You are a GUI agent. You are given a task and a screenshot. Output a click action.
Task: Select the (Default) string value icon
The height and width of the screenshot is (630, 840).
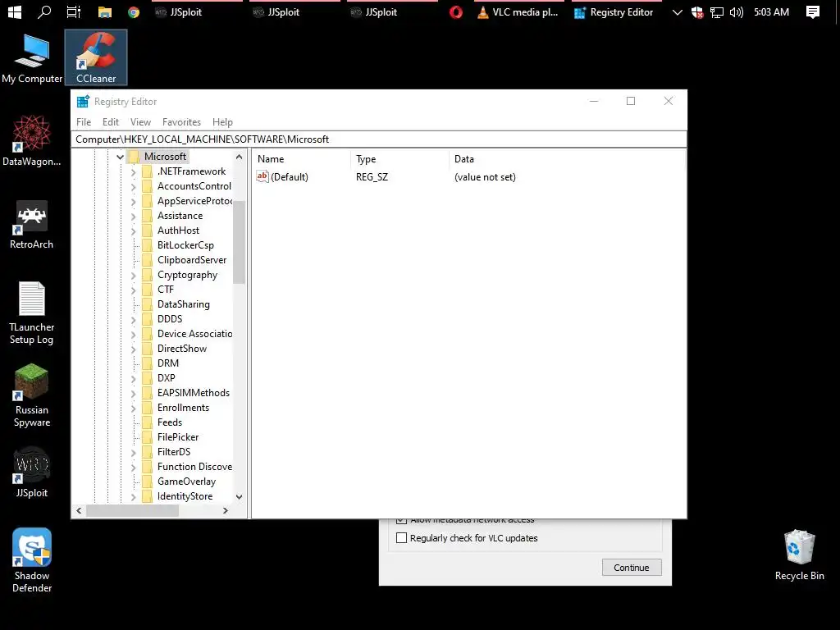262,176
